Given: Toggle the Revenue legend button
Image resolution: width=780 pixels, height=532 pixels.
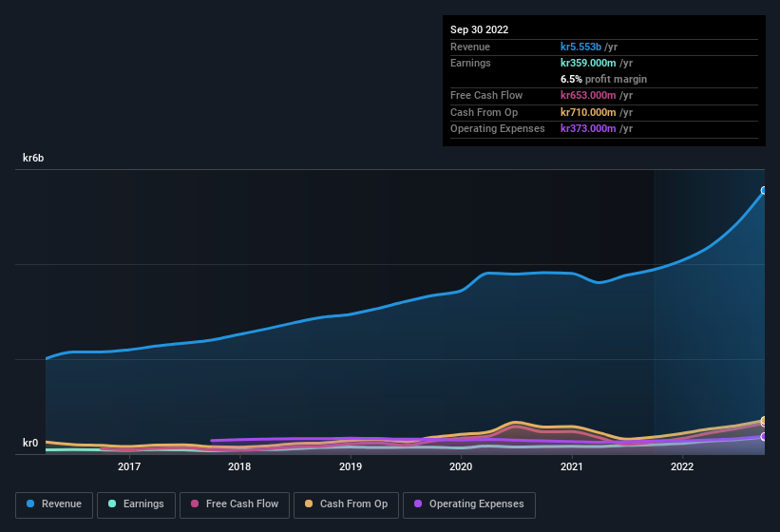Looking at the screenshot, I should click(x=54, y=504).
